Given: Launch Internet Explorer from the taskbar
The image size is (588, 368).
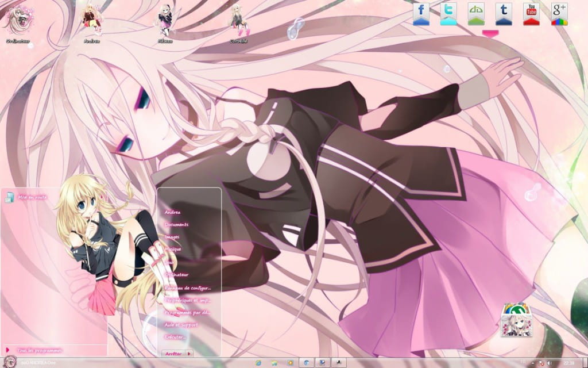Looking at the screenshot, I should (258, 363).
